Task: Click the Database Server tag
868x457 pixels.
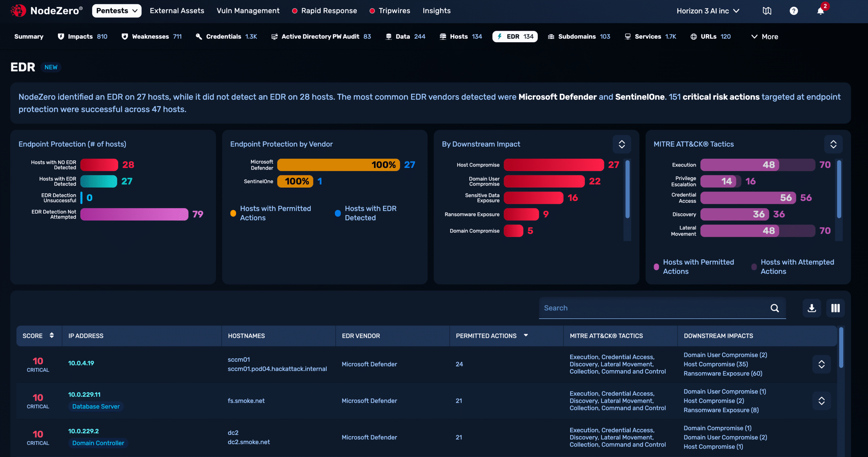Action: (96, 406)
